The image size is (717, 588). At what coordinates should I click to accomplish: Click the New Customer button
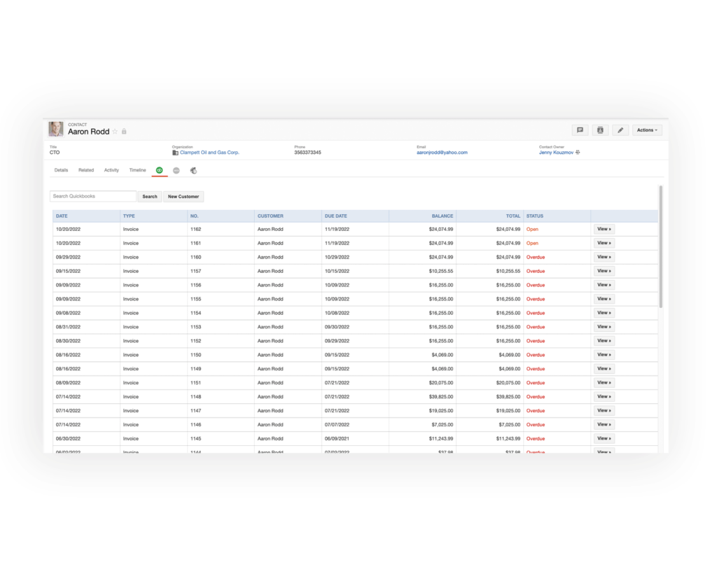click(x=183, y=196)
